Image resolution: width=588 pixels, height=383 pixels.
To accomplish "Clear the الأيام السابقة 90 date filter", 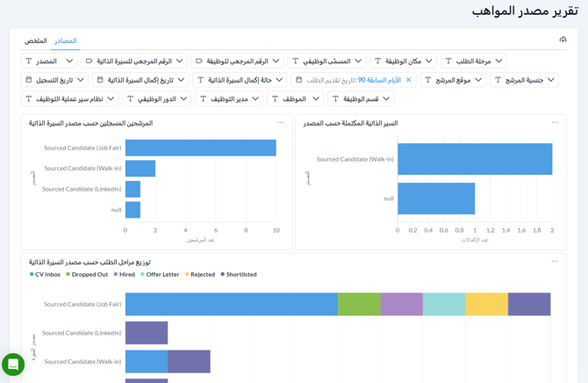I will point(408,80).
